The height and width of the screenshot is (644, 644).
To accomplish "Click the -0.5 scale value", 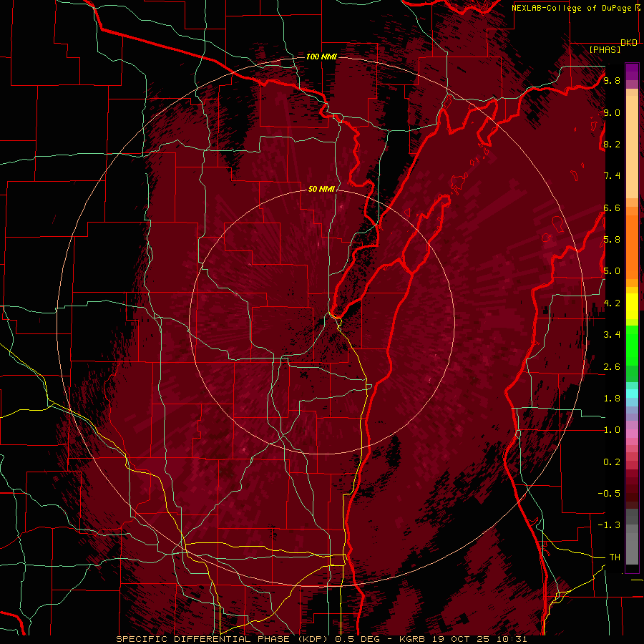I will point(610,494).
